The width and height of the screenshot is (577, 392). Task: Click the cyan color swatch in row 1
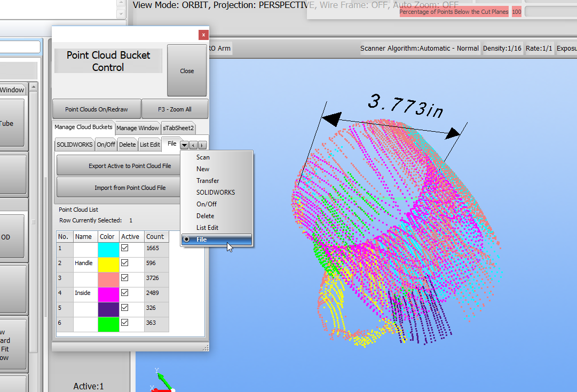[108, 249]
